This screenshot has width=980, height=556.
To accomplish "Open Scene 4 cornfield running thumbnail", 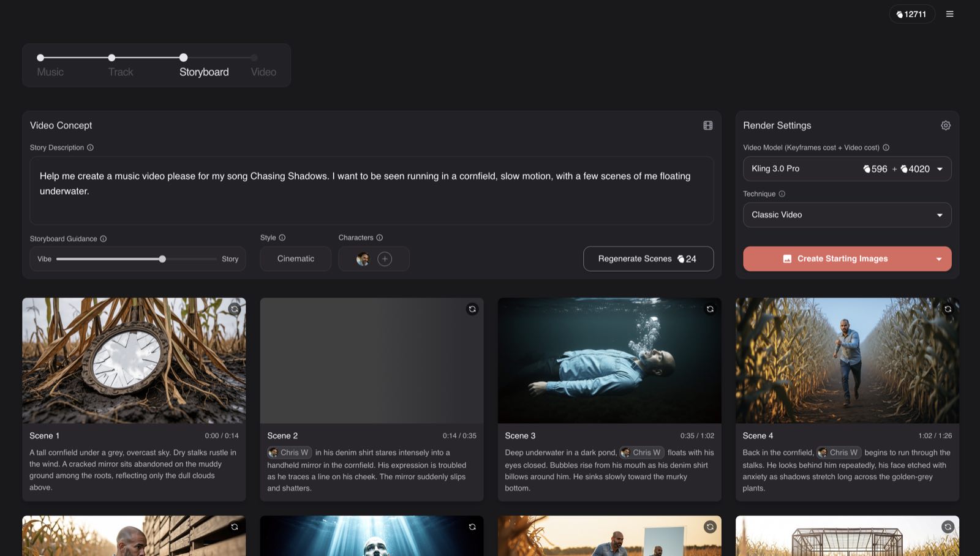I will [x=847, y=361].
